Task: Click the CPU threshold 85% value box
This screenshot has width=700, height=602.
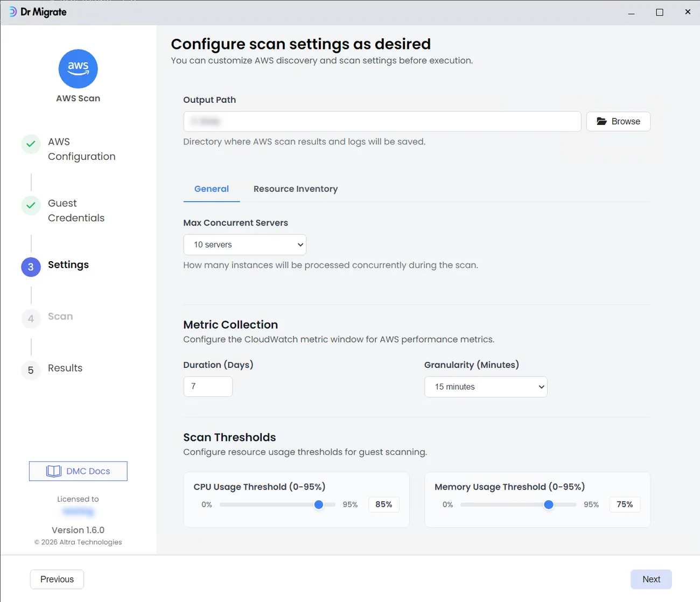Action: point(384,505)
